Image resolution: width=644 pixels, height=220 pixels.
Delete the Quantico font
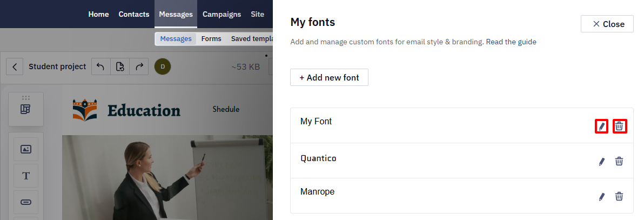click(x=619, y=161)
